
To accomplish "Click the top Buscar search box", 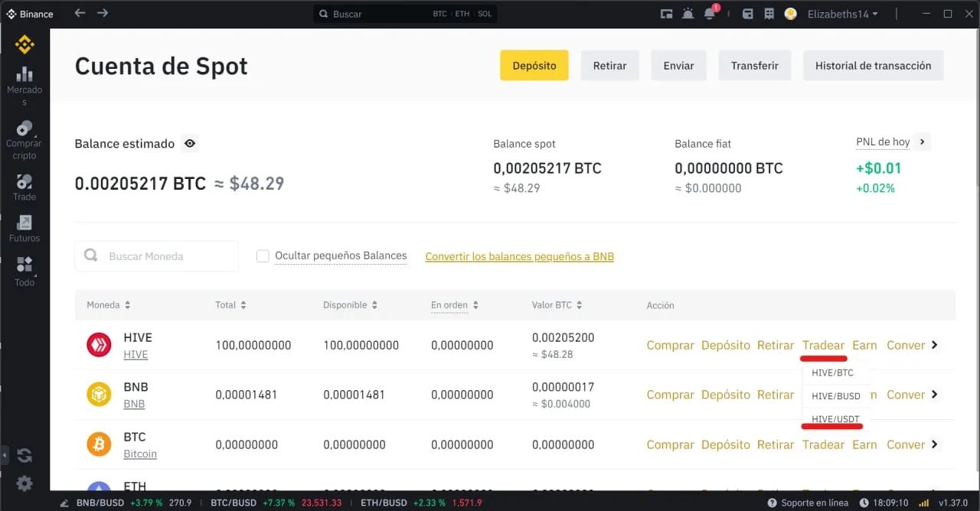I will [x=406, y=14].
